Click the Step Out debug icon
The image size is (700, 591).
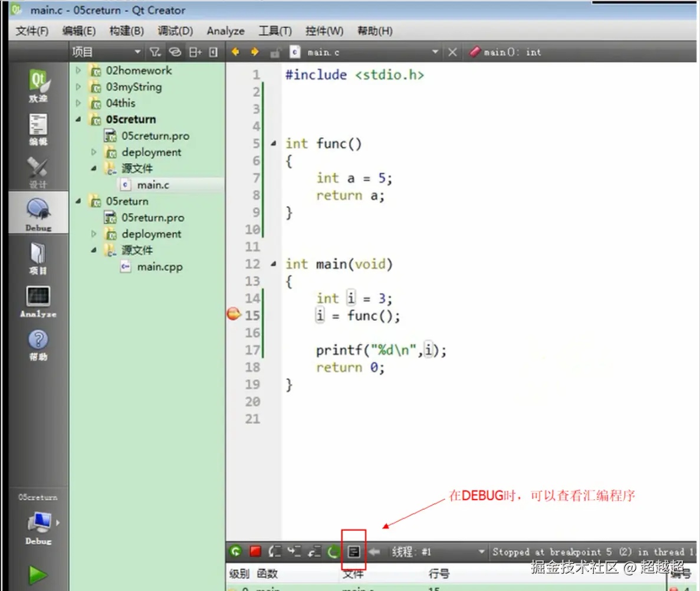coord(314,551)
